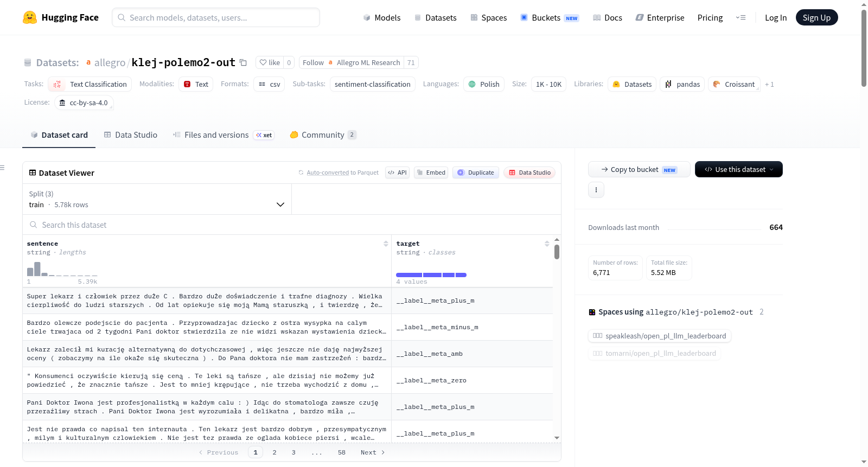
Task: Click the Croissant library tag
Action: (734, 84)
